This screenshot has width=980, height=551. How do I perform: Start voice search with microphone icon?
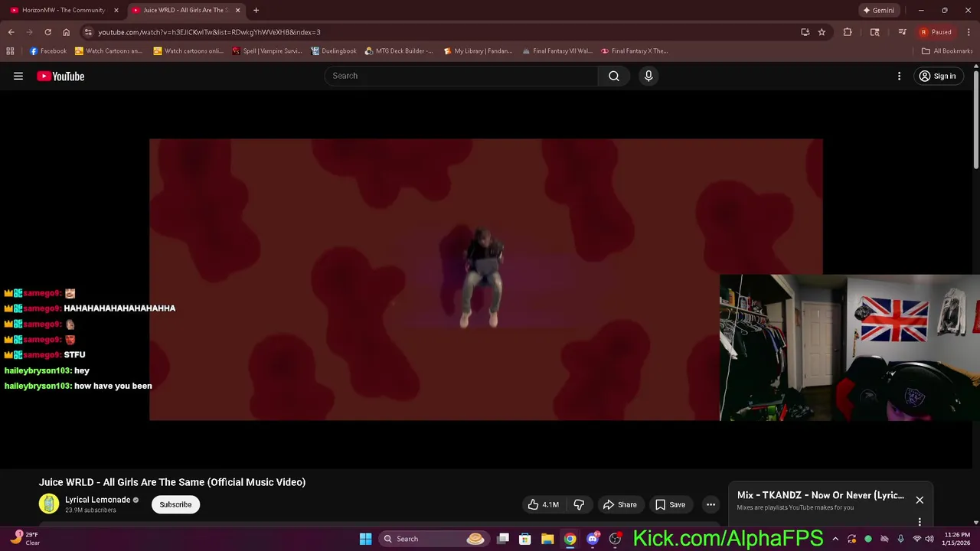coord(648,76)
